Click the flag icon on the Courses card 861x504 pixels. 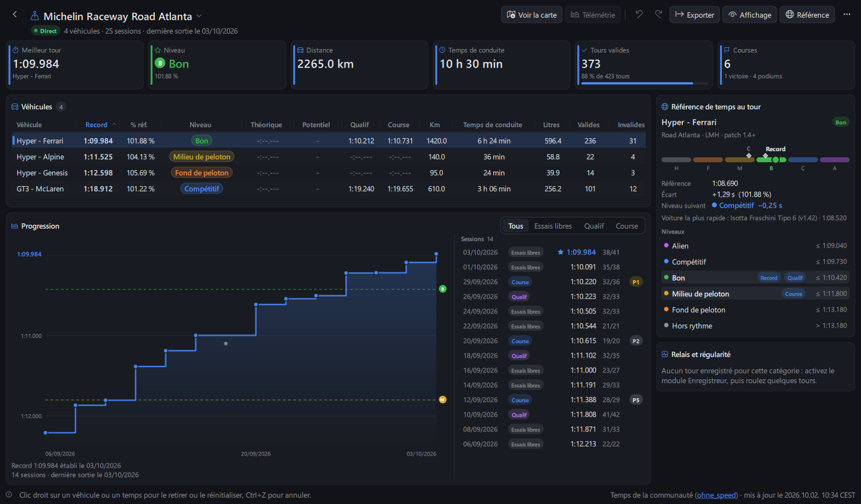(727, 50)
